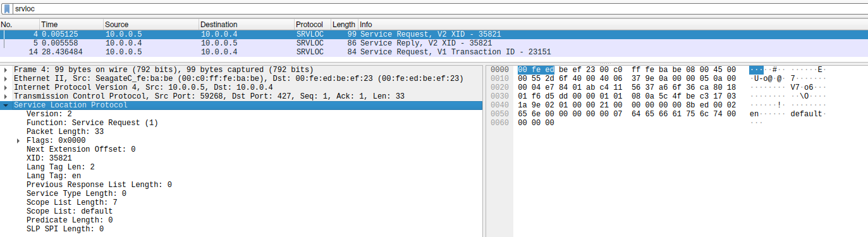
Task: Select the Lang Tag Len: 2 field
Action: (x=61, y=167)
